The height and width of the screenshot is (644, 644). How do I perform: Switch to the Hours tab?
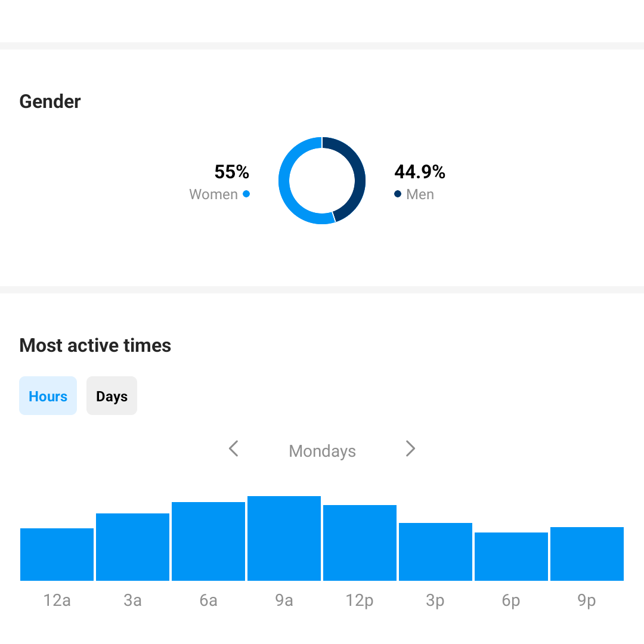[48, 396]
